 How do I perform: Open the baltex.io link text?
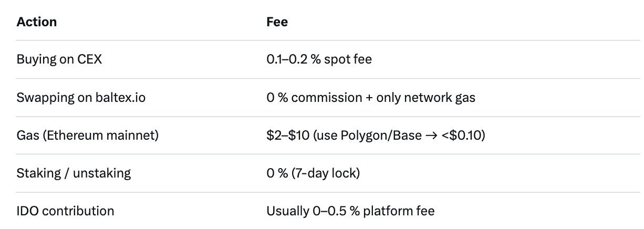(x=117, y=98)
